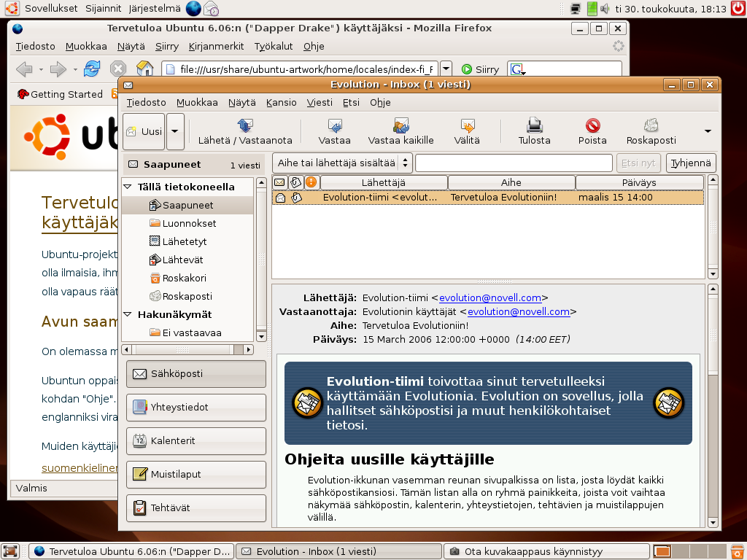Launch web browser from top panel globe icon
This screenshot has height=560, width=747.
point(193,8)
